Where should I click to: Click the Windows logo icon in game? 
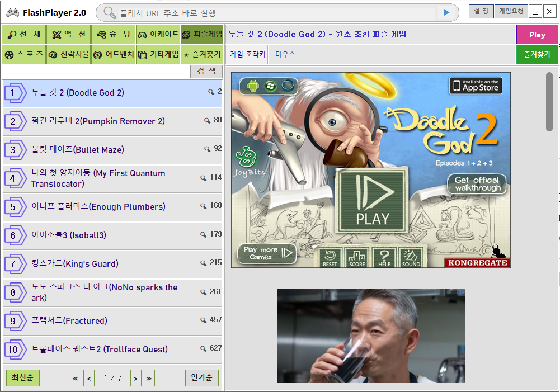pyautogui.click(x=270, y=86)
